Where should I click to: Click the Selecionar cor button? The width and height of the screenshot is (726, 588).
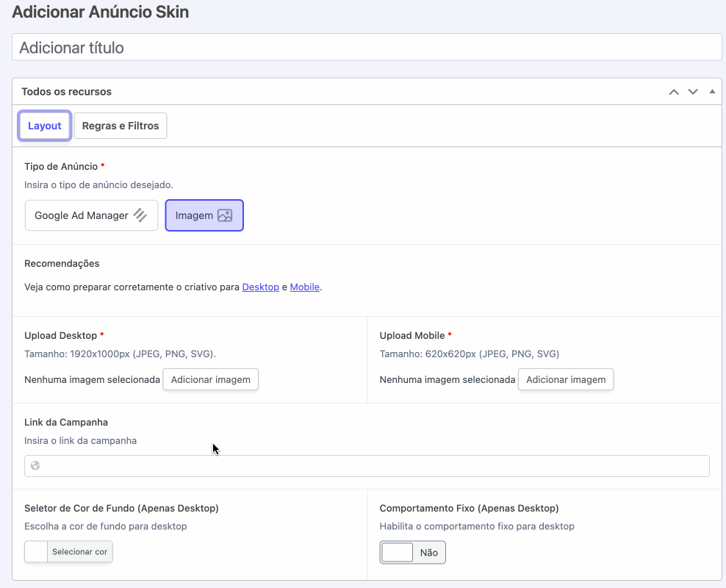tap(79, 552)
